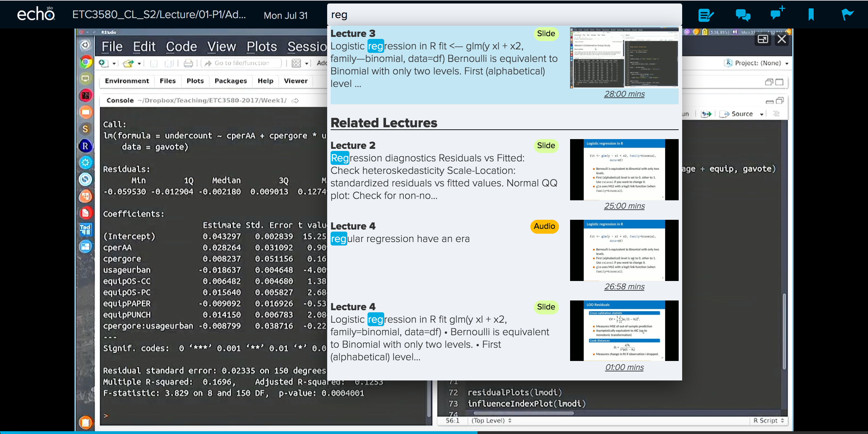
Task: Click the Echo360 logo
Action: pos(36,14)
